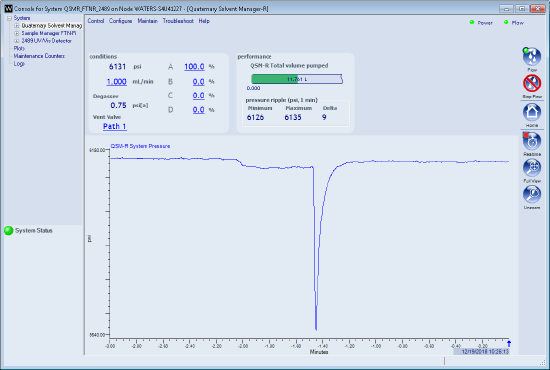Click the QSM-R Total volume pumped label
This screenshot has height=370, width=550.
(x=289, y=66)
